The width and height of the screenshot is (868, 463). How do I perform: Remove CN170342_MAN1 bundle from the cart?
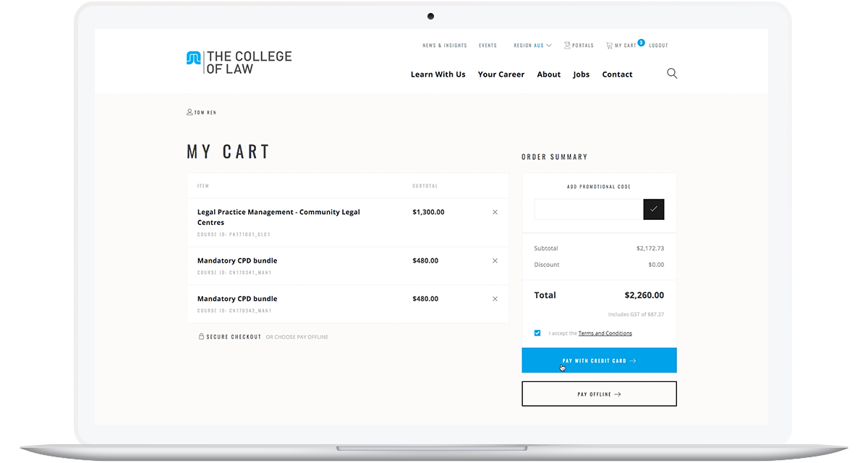click(x=495, y=298)
